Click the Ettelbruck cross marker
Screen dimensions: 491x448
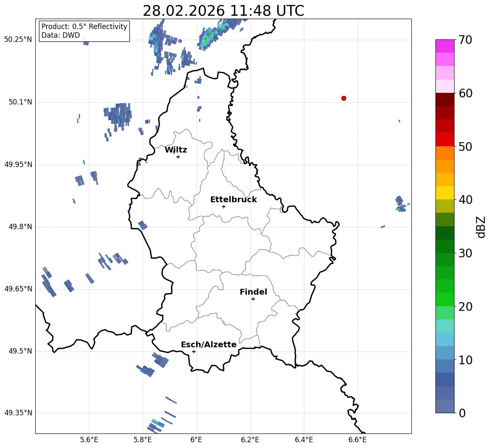[224, 206]
